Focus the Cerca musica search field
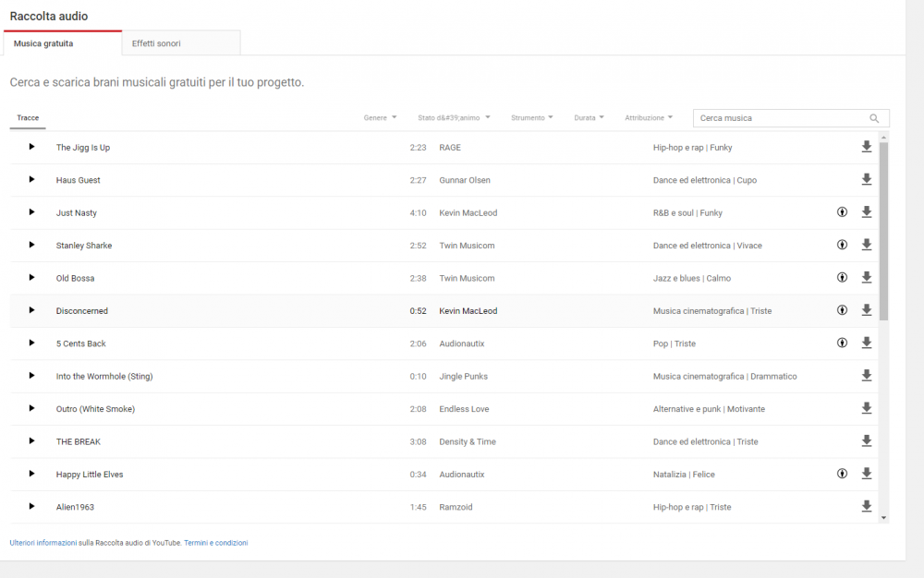Screen dimensions: 924x578 pyautogui.click(x=781, y=118)
